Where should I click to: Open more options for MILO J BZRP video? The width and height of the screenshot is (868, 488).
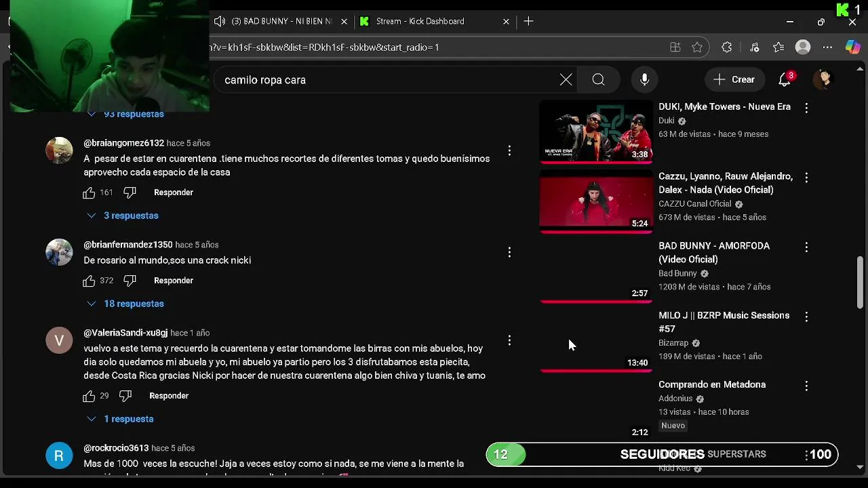[x=806, y=317]
